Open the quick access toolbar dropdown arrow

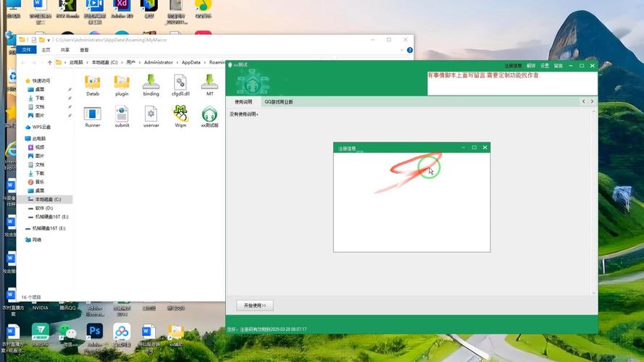pos(49,40)
